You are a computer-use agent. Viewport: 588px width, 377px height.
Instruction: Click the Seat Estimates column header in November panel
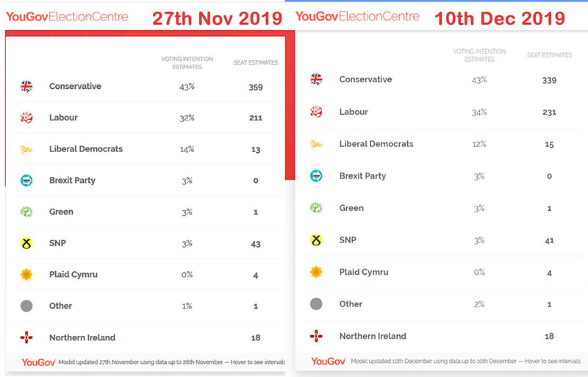tap(256, 62)
